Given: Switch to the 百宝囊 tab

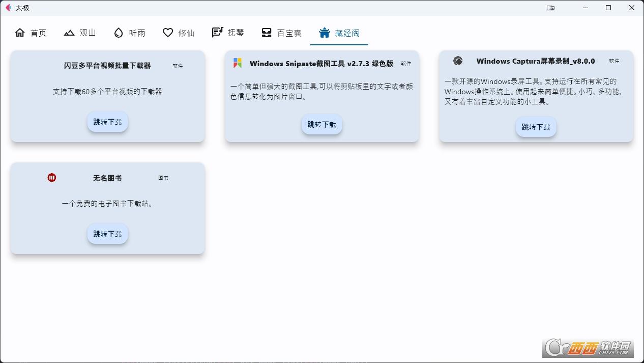Looking at the screenshot, I should (x=281, y=33).
